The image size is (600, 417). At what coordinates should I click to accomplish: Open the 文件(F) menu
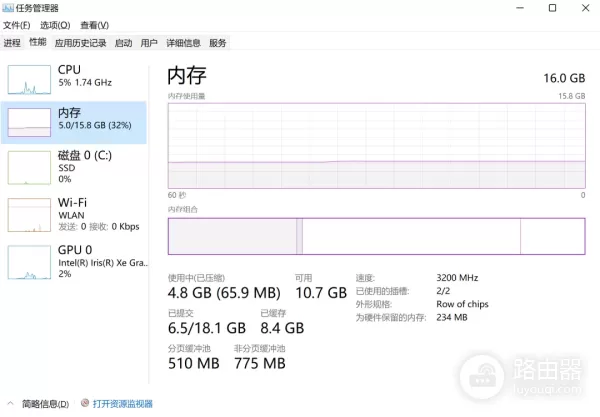click(x=16, y=24)
